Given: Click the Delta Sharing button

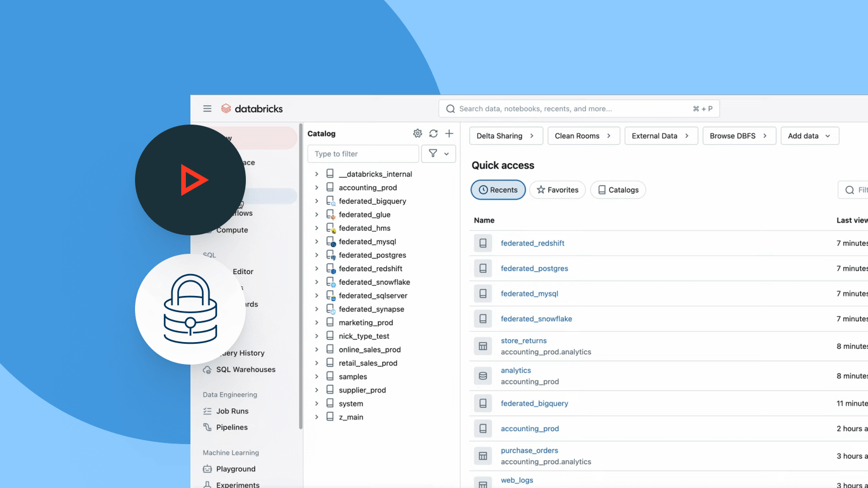Looking at the screenshot, I should [506, 136].
